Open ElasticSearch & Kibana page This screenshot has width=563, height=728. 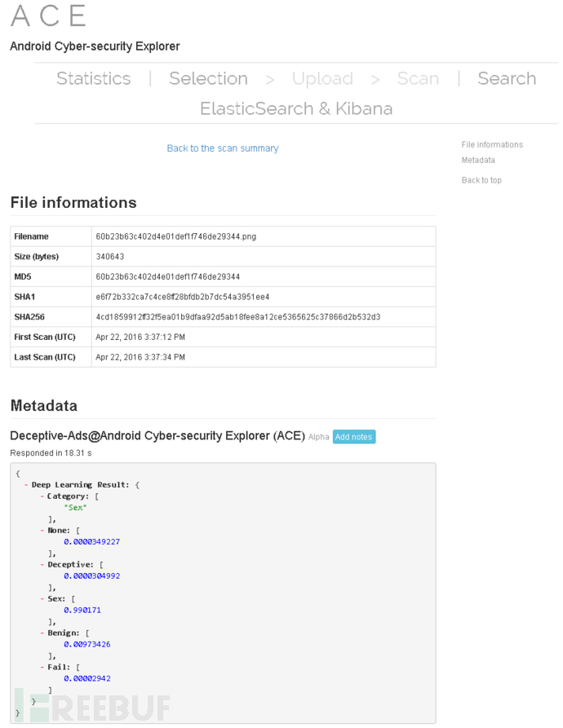296,108
